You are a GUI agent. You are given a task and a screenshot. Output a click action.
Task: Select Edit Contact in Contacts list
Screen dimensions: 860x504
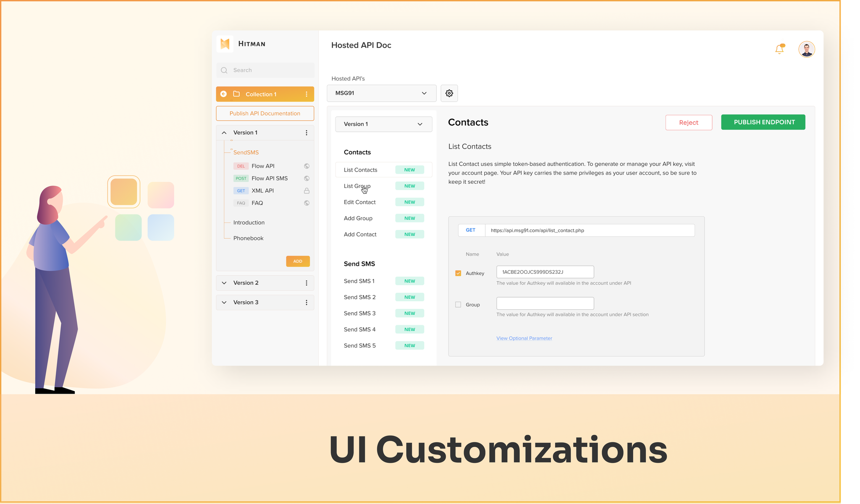(x=360, y=202)
